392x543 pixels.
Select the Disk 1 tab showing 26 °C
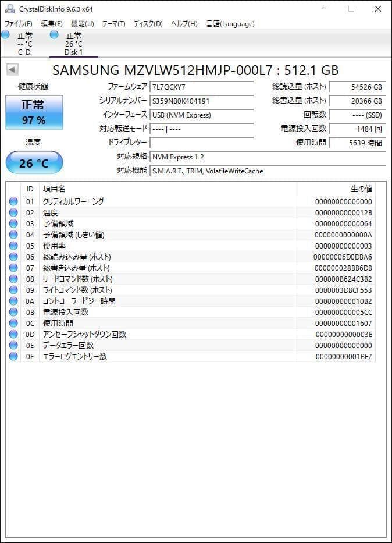point(74,44)
